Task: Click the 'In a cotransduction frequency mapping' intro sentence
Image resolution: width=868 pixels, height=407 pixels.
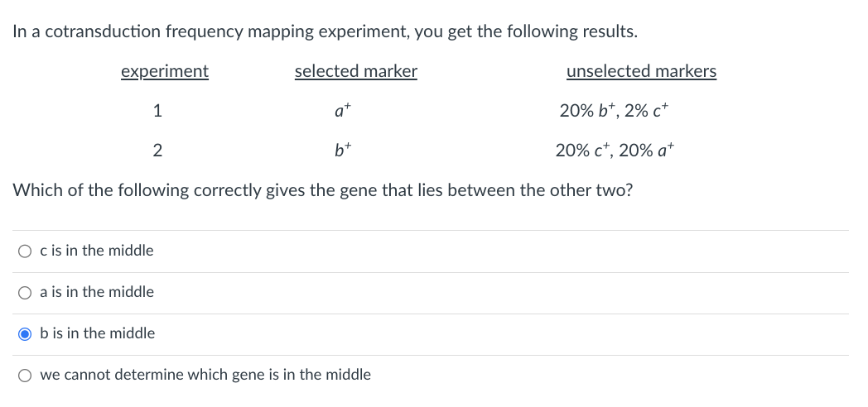Action: click(325, 32)
